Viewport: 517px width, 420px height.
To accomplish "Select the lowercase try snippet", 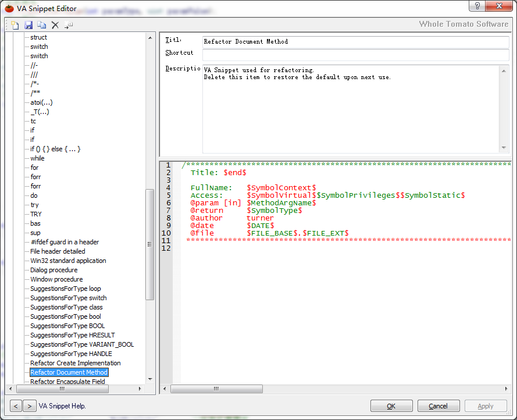I will pyautogui.click(x=35, y=205).
